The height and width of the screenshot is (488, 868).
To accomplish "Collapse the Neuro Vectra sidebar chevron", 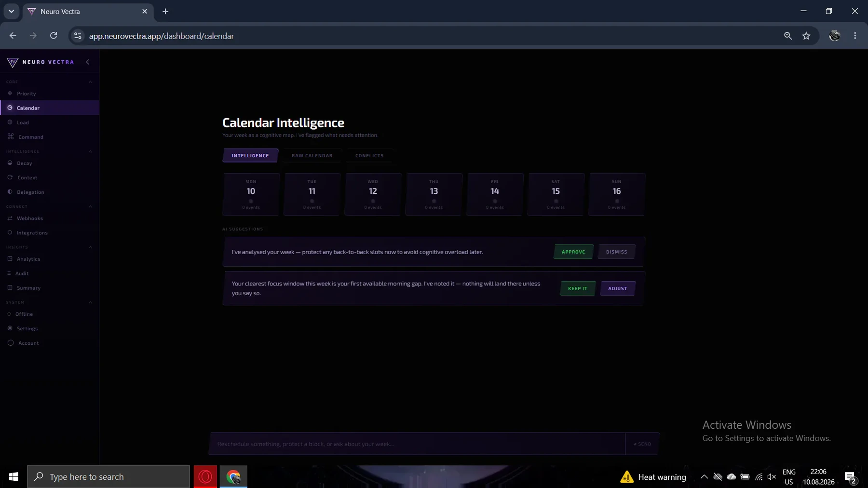I will [x=88, y=62].
